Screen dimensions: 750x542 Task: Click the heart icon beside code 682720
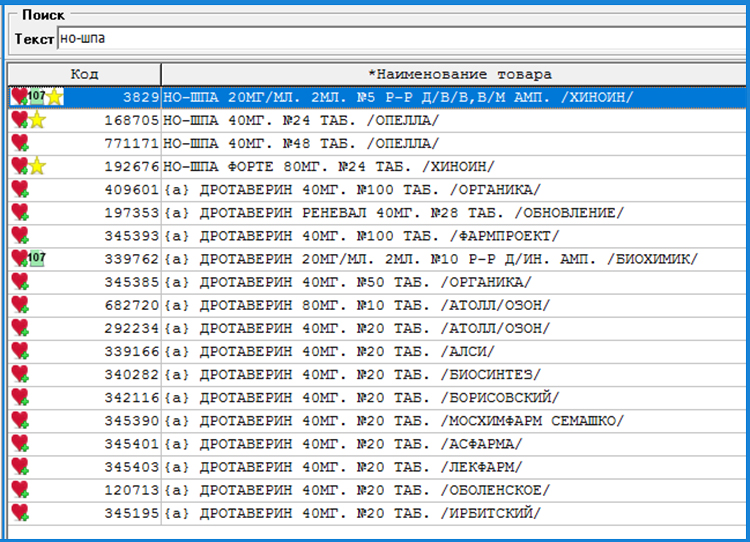pyautogui.click(x=19, y=305)
